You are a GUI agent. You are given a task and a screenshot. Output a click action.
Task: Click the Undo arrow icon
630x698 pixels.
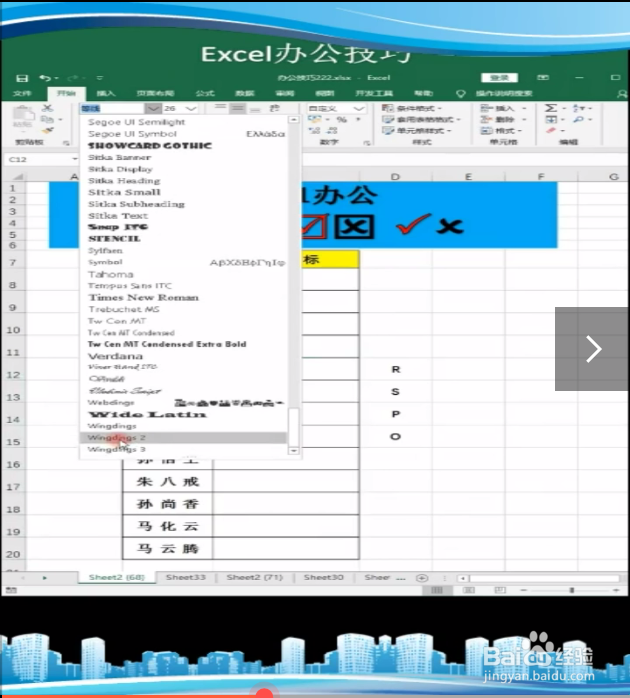point(45,78)
